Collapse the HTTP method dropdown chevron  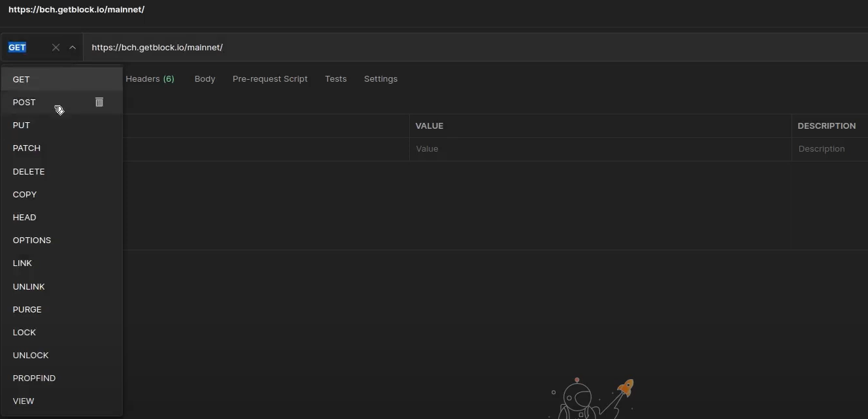click(73, 47)
